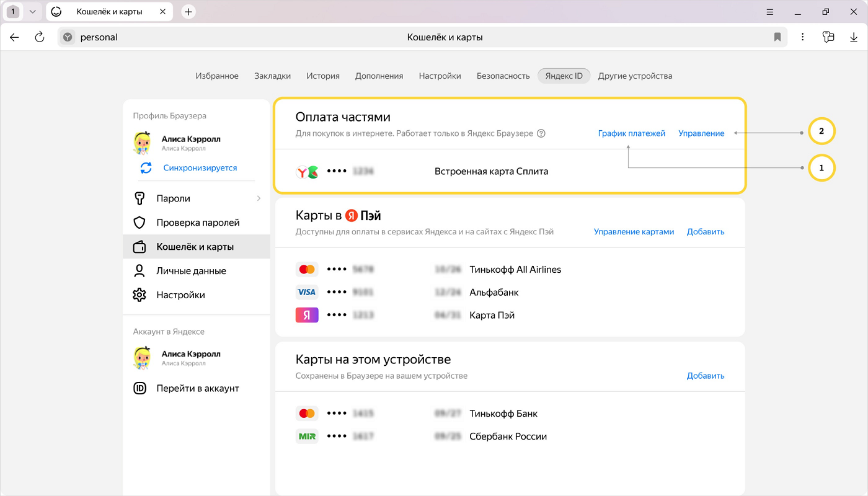The width and height of the screenshot is (868, 496).
Task: Bookmark this page with the bookmark icon
Action: (777, 37)
